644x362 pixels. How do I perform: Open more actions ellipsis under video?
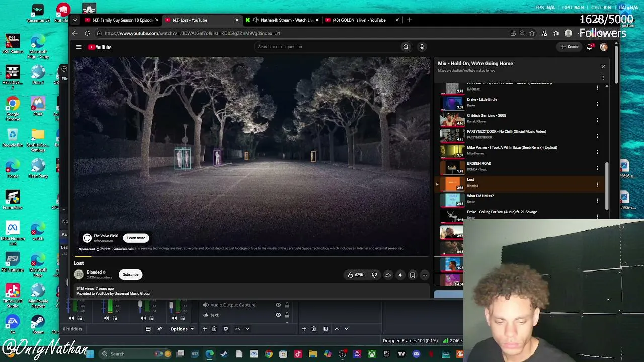point(424,275)
